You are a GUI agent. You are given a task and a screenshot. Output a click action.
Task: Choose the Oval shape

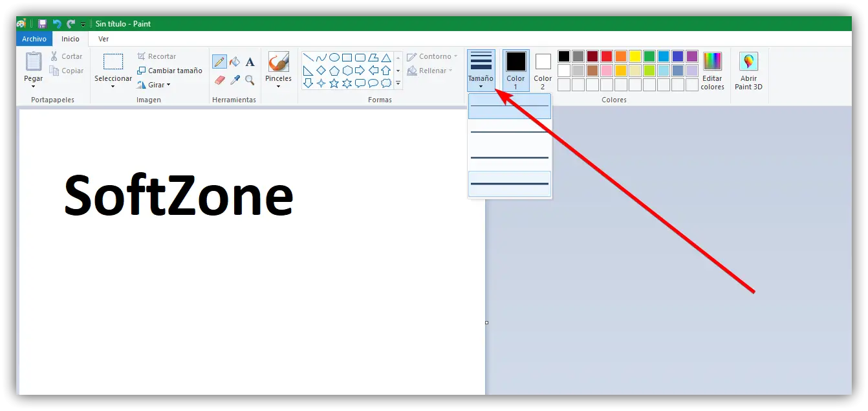tap(334, 58)
